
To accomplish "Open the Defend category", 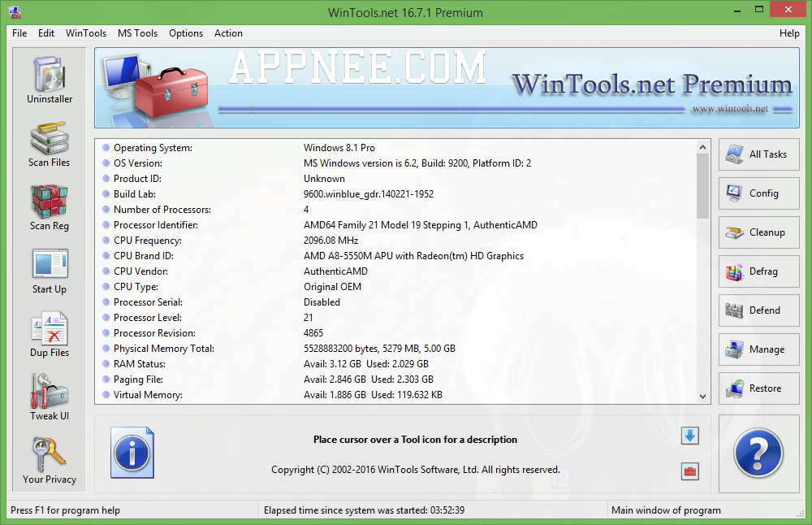I will tap(758, 310).
